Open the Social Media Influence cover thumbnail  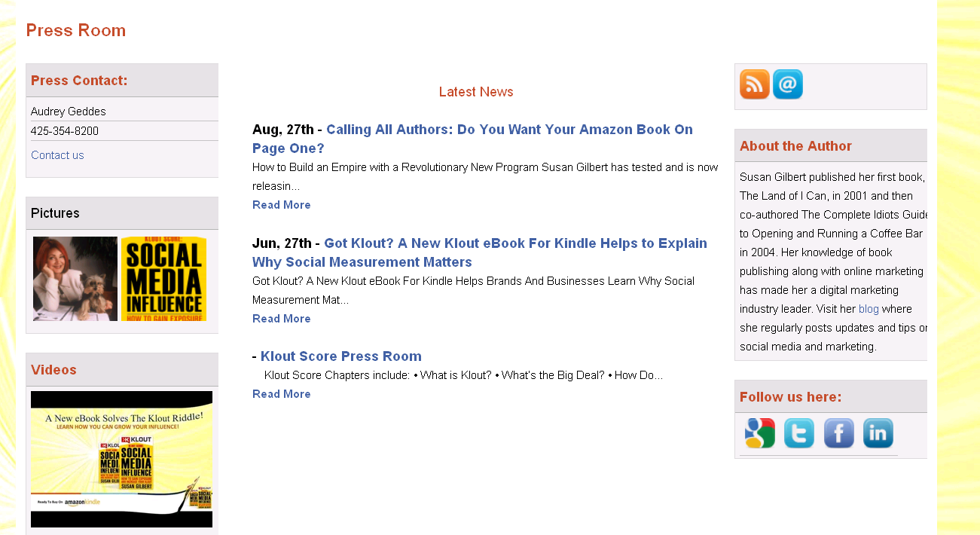[x=163, y=279]
